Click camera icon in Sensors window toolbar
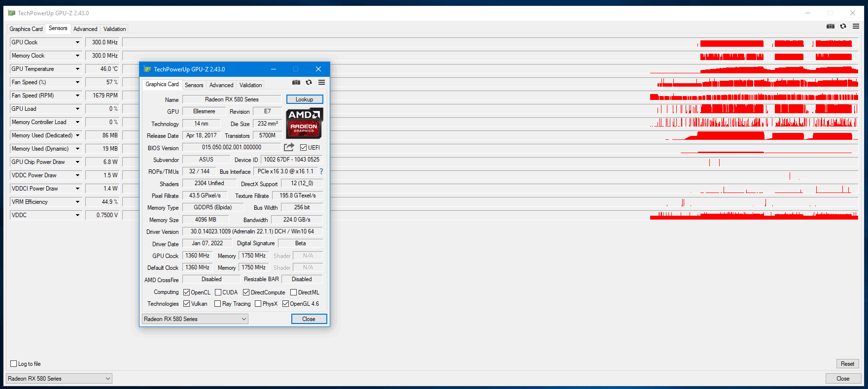This screenshot has width=868, height=389. pos(831,26)
